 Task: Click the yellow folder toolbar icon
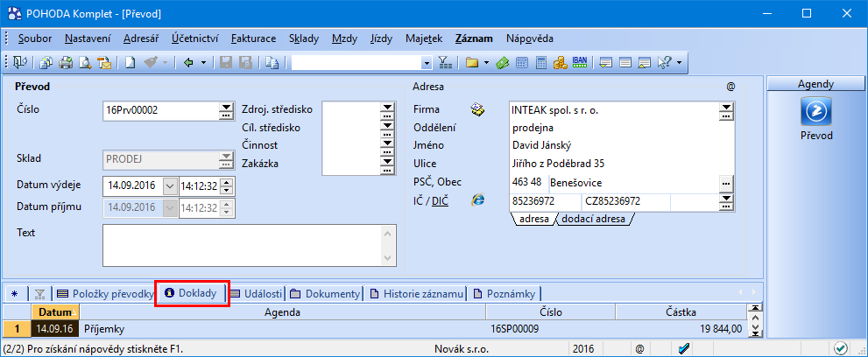click(x=471, y=62)
